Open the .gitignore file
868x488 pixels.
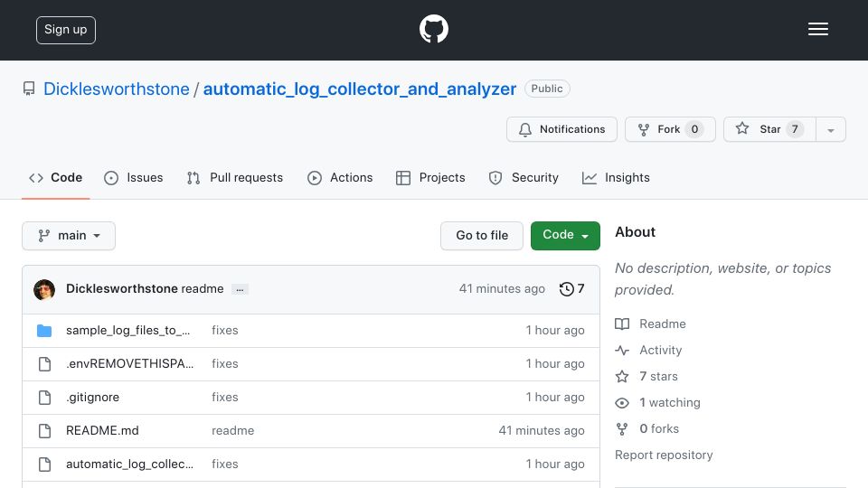tap(92, 398)
